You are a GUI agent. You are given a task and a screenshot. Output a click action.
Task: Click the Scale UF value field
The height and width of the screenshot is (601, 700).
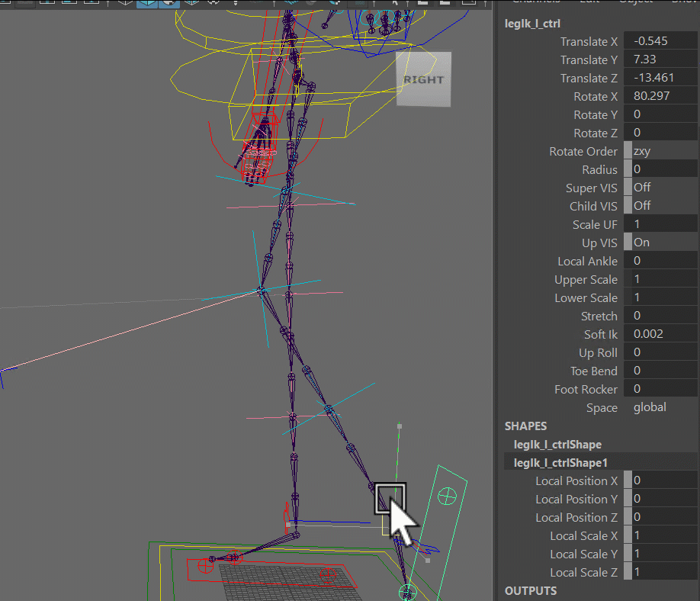[660, 224]
